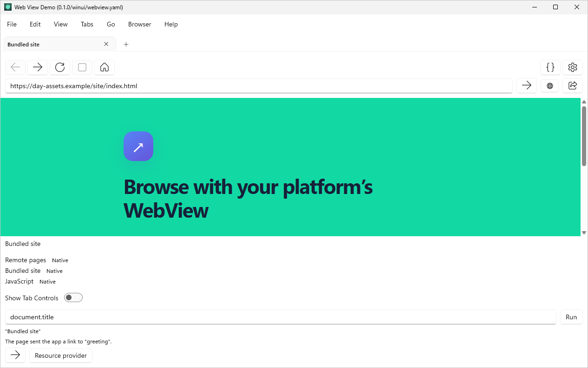Click the globe icon next to address bar
588x368 pixels.
point(550,85)
